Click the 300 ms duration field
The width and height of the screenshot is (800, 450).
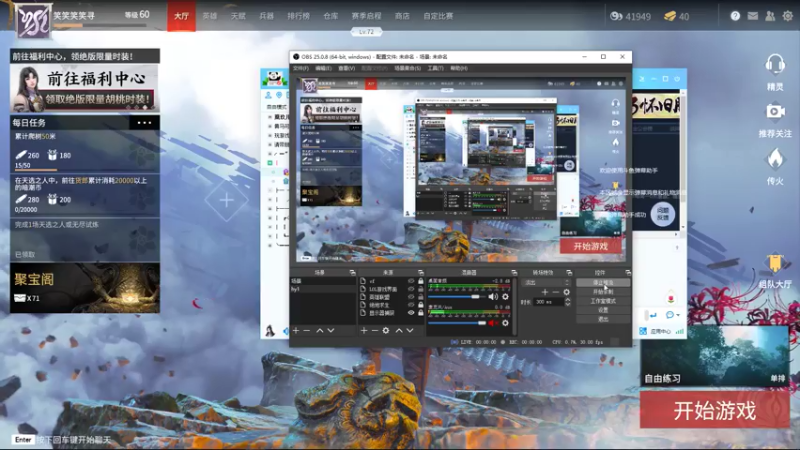tap(549, 302)
